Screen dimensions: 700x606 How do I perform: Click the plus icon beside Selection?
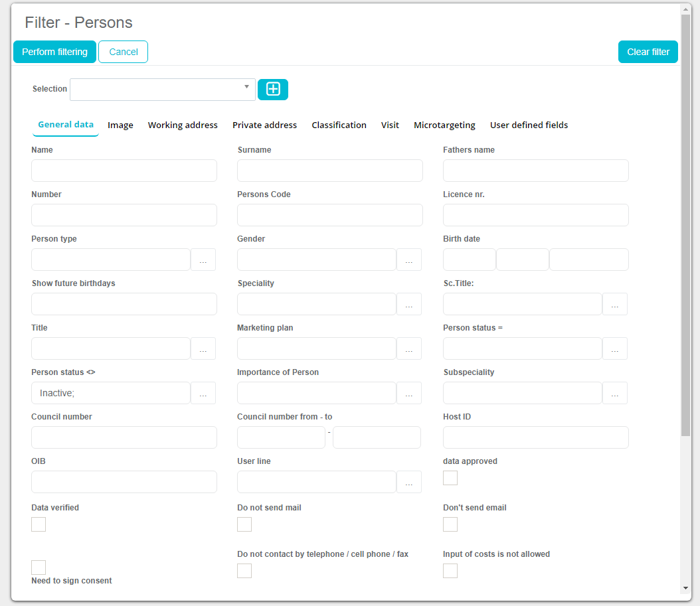click(273, 90)
